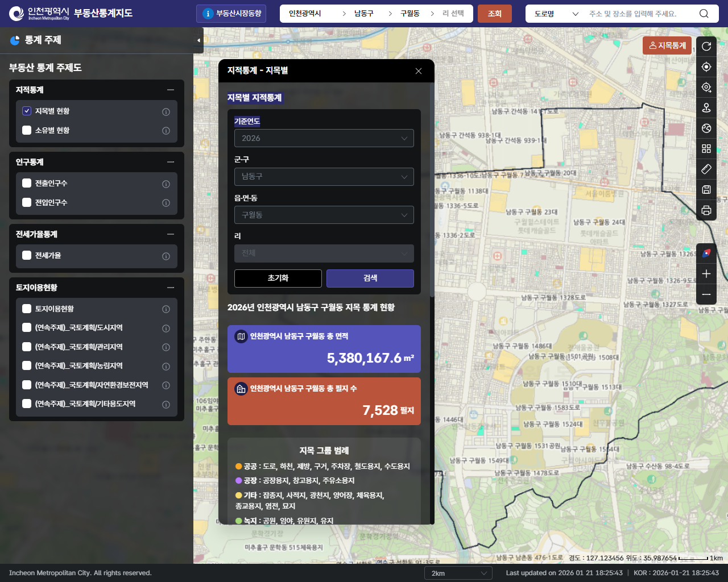
Task: Click the address search input field
Action: click(640, 14)
